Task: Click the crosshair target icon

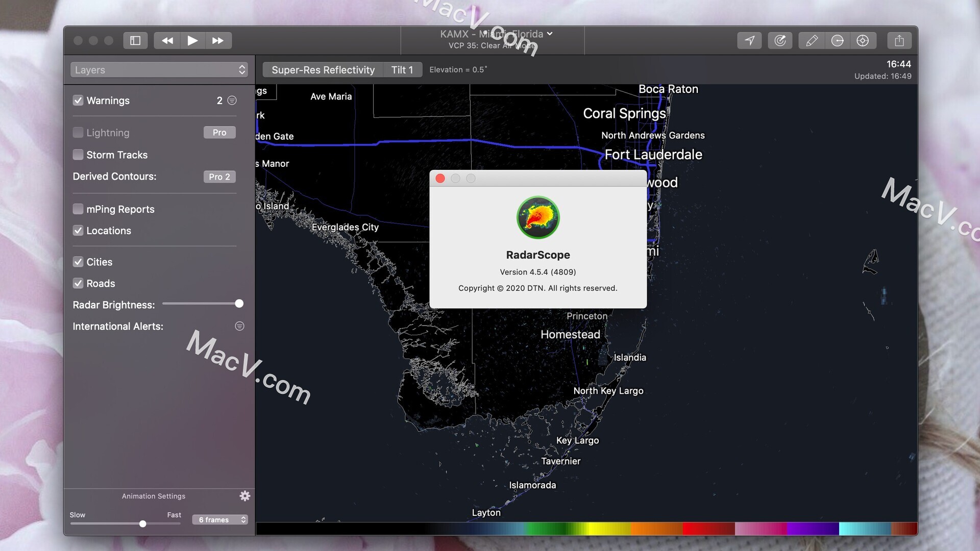Action: click(863, 40)
